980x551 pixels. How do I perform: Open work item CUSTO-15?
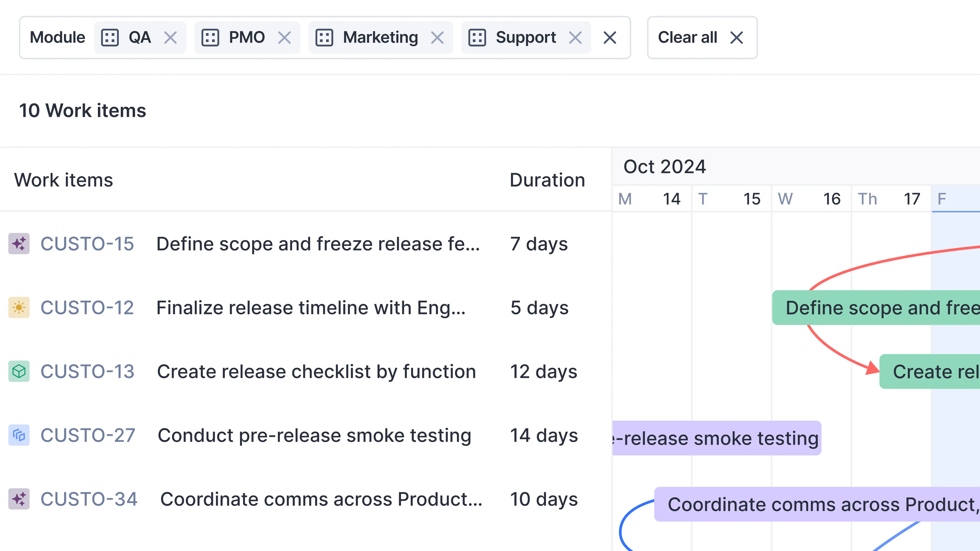click(x=87, y=244)
